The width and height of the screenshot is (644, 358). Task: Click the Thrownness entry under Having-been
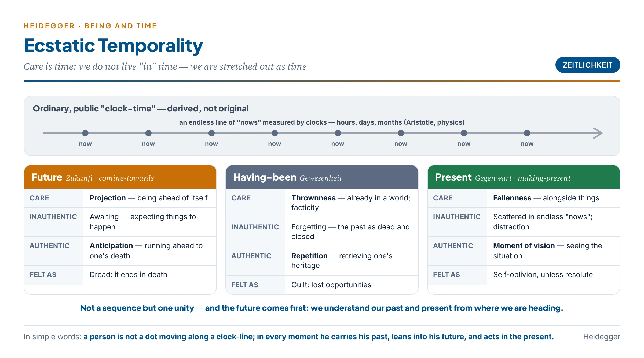coord(351,203)
